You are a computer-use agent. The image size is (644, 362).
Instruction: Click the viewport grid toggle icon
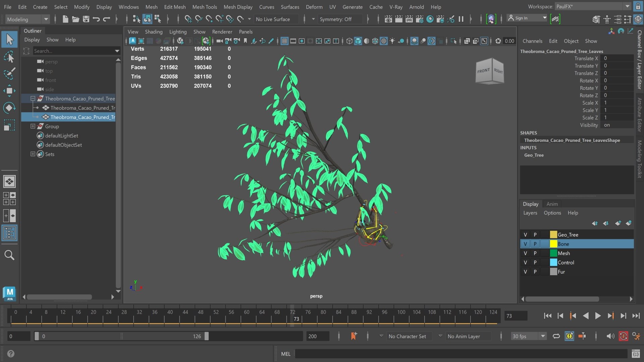coord(284,41)
